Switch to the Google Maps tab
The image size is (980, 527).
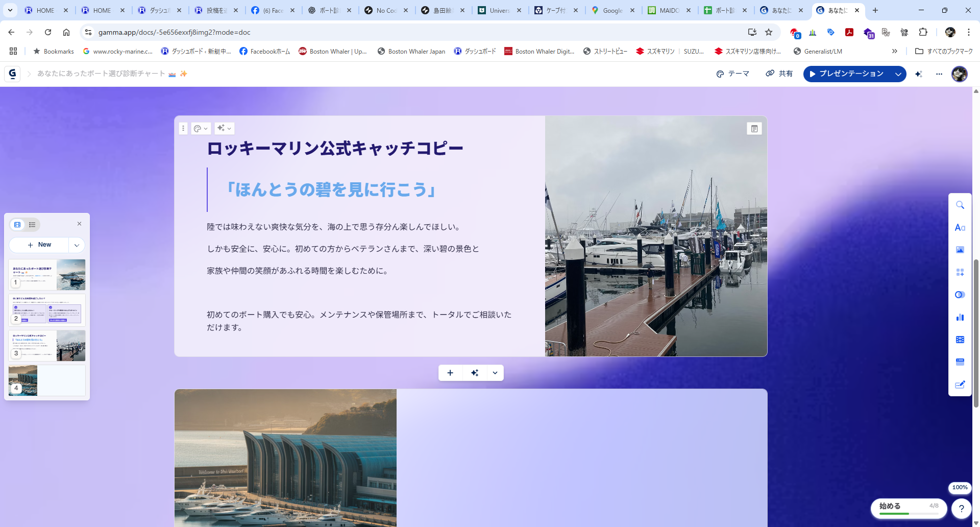click(x=614, y=10)
